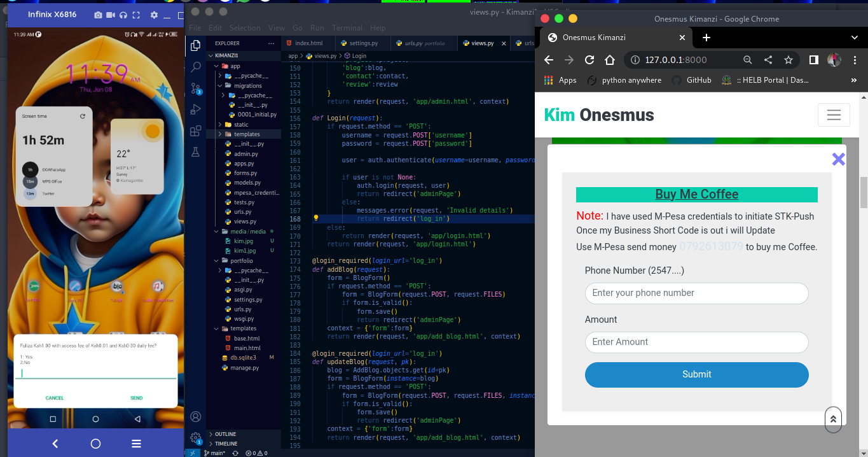The width and height of the screenshot is (868, 457).
Task: Submit the Buy Me Coffee form
Action: click(x=696, y=374)
